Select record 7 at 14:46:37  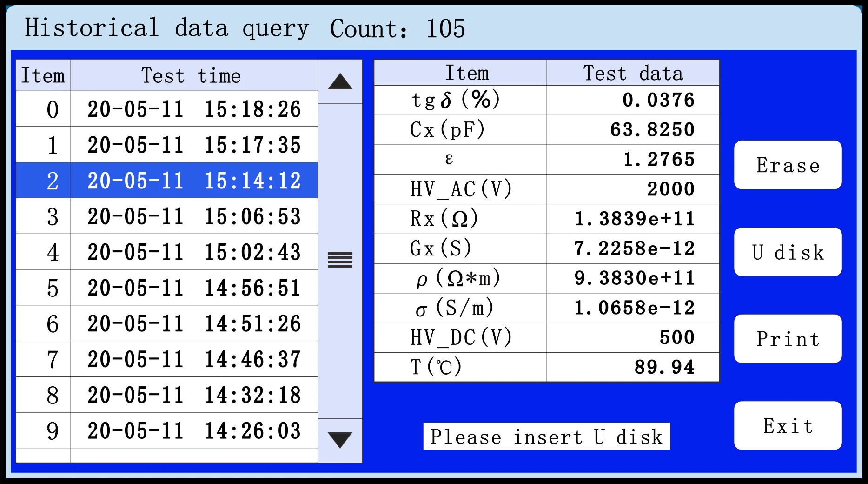167,359
